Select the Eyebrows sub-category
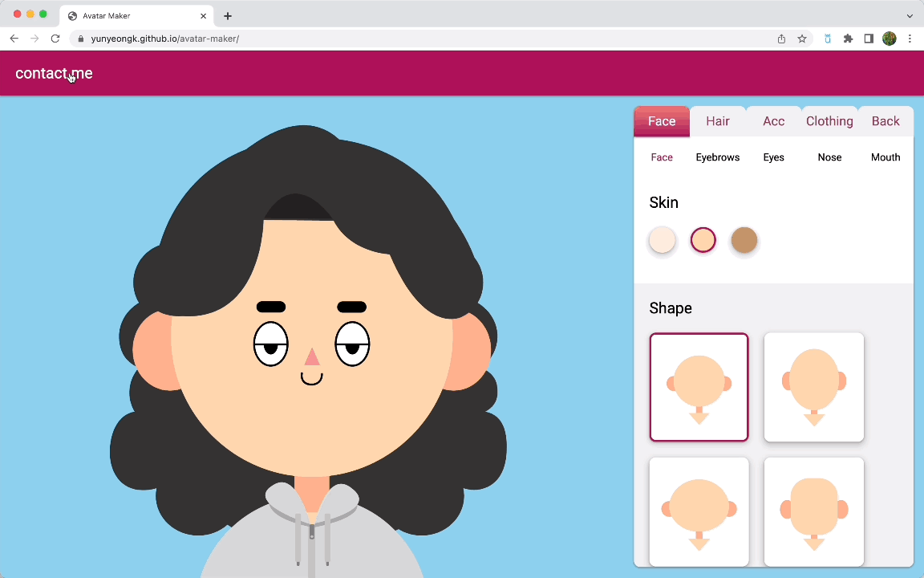Screen dimensions: 924x578 coord(718,157)
